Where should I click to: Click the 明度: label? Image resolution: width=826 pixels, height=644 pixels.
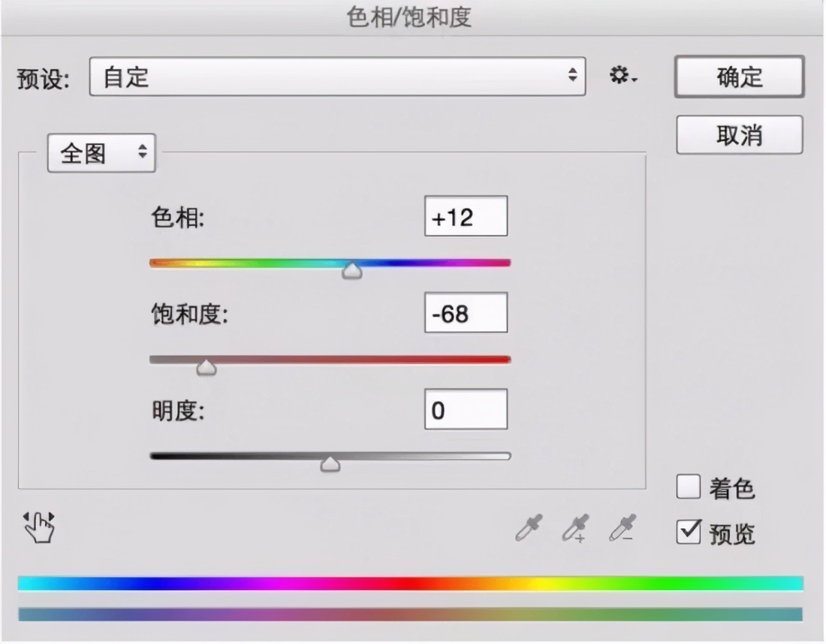177,411
